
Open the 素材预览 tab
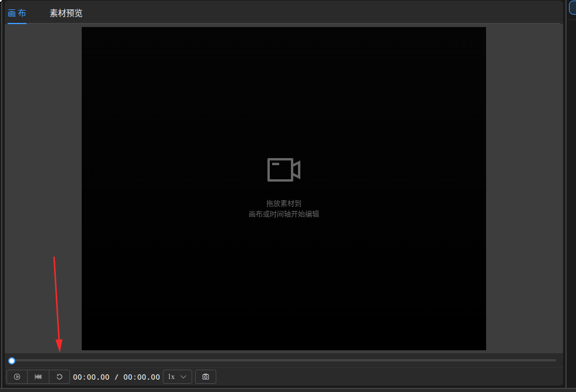click(66, 14)
